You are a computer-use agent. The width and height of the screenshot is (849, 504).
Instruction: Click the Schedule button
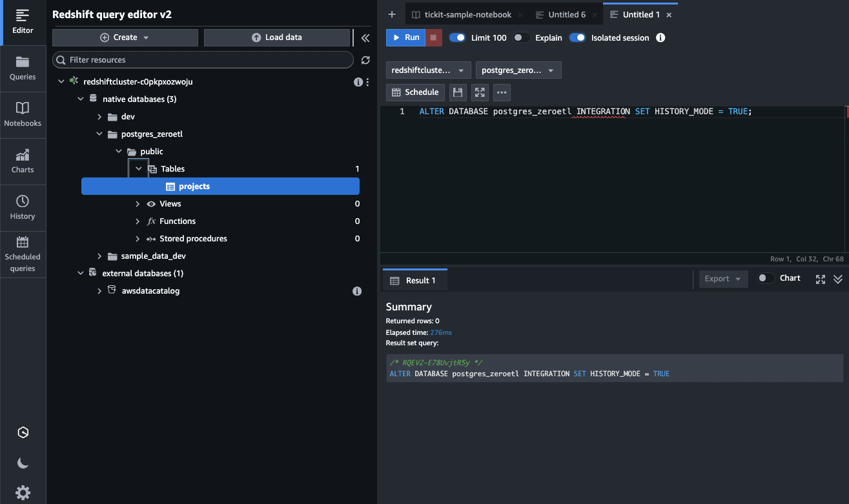pyautogui.click(x=415, y=92)
